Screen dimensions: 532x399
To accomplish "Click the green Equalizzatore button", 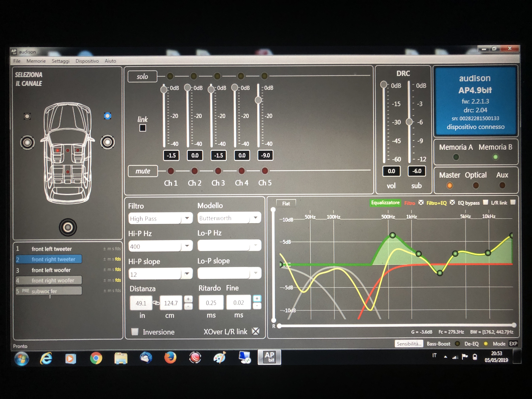I will pyautogui.click(x=385, y=203).
